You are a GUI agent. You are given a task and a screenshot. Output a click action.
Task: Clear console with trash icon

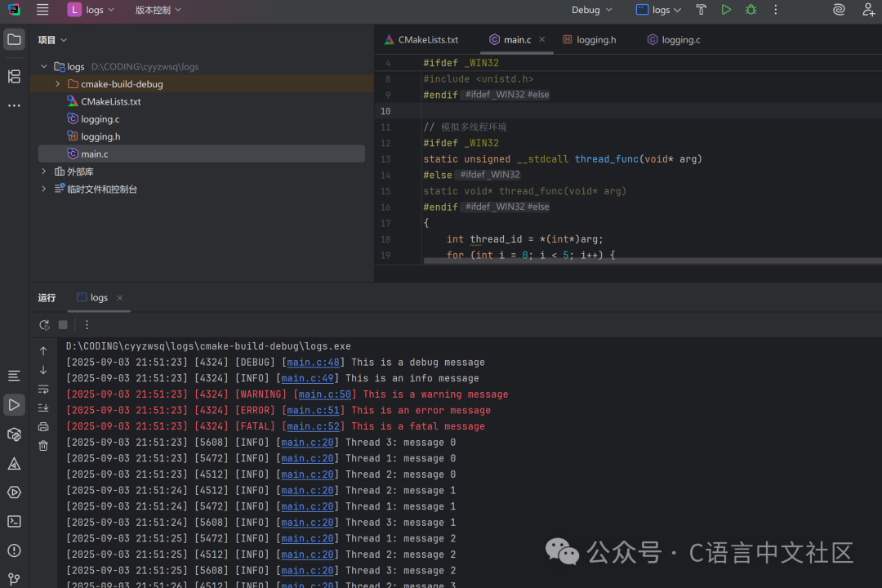43,446
